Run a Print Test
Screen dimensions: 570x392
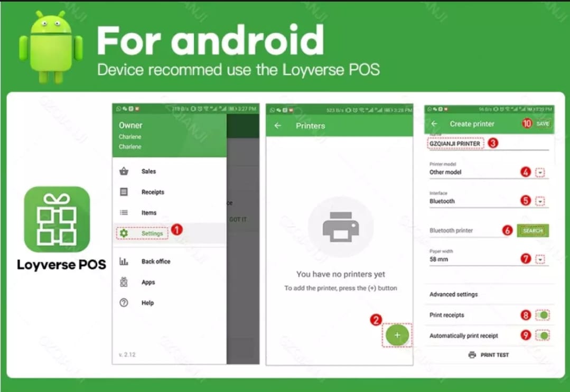tap(489, 354)
